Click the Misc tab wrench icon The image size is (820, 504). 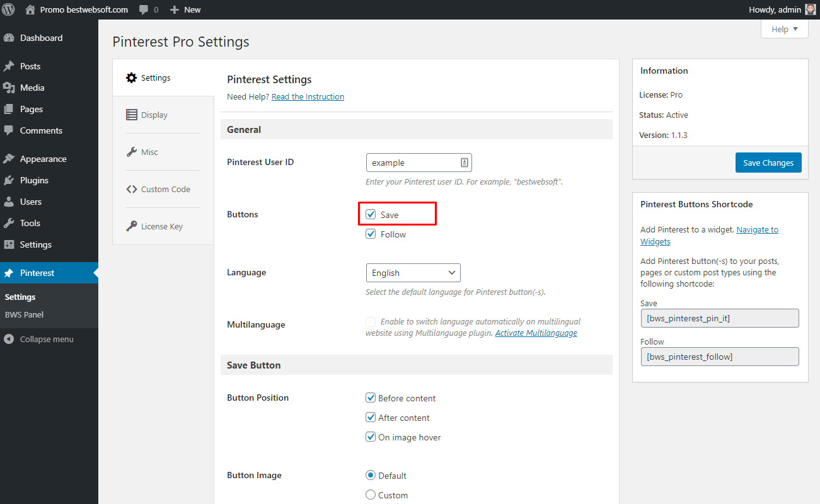(131, 152)
